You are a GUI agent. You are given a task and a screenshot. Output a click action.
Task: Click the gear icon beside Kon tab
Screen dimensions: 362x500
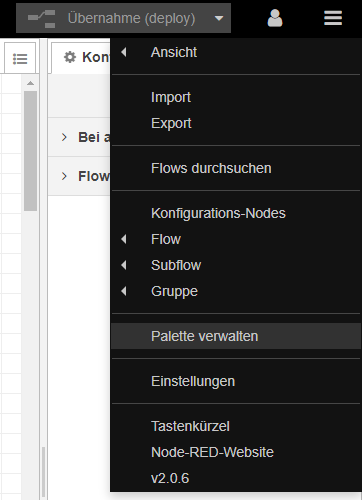click(x=70, y=57)
